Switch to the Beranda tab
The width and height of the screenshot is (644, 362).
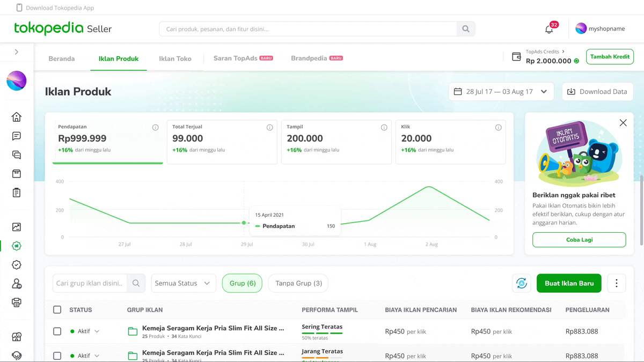tap(62, 58)
